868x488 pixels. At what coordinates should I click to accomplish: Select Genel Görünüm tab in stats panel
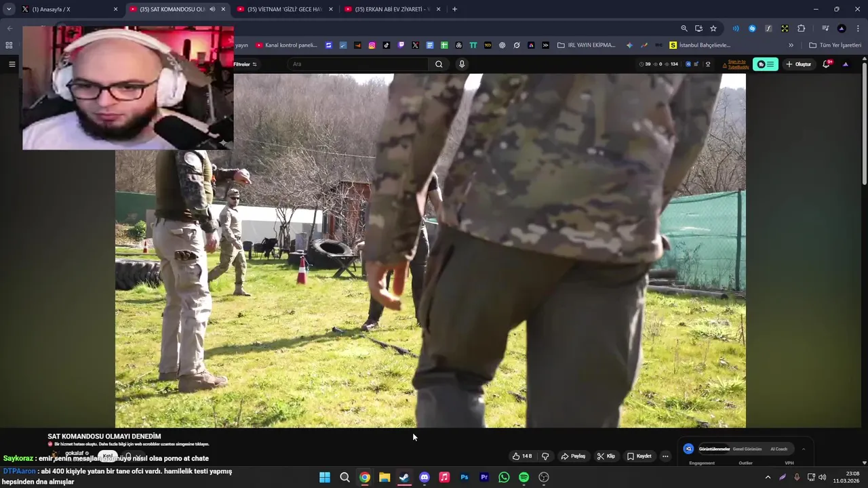(747, 449)
